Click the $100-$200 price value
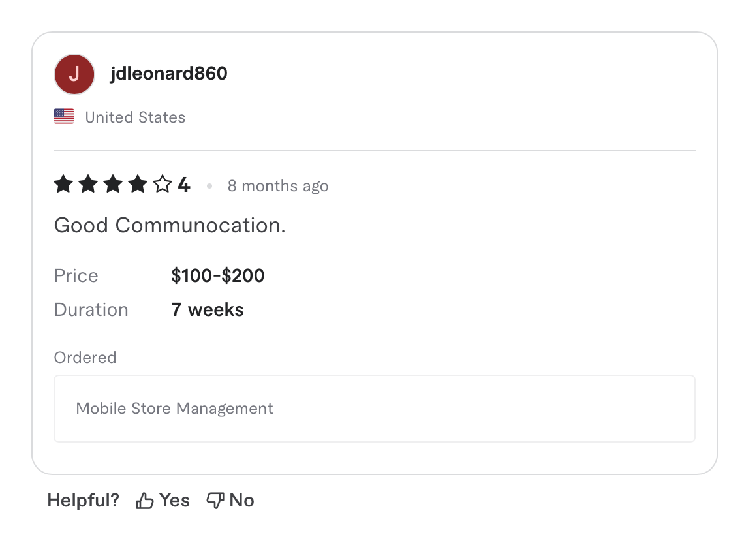744x560 pixels. click(217, 275)
